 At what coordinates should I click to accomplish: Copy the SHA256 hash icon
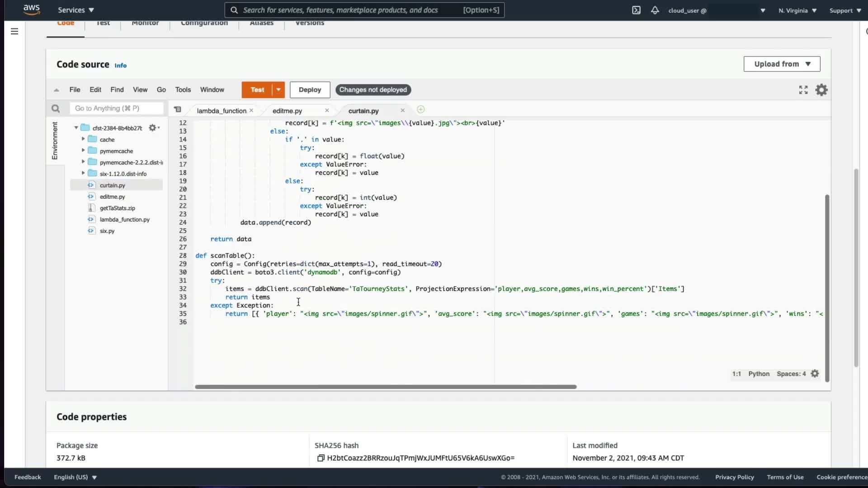point(321,458)
